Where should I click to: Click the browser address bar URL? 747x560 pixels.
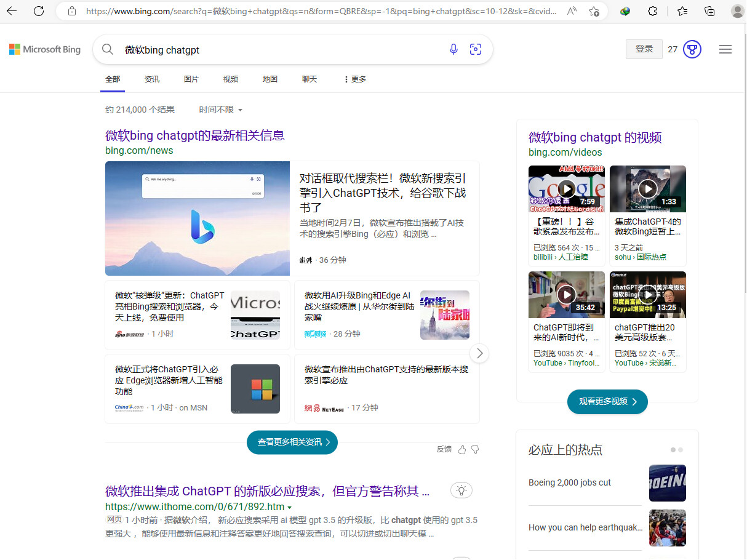322,11
